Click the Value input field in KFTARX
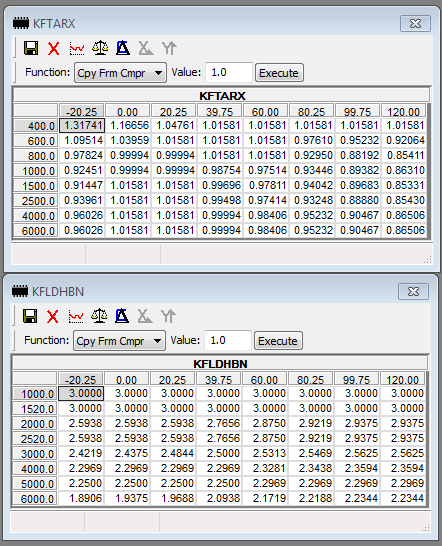The image size is (442, 546). click(x=228, y=72)
